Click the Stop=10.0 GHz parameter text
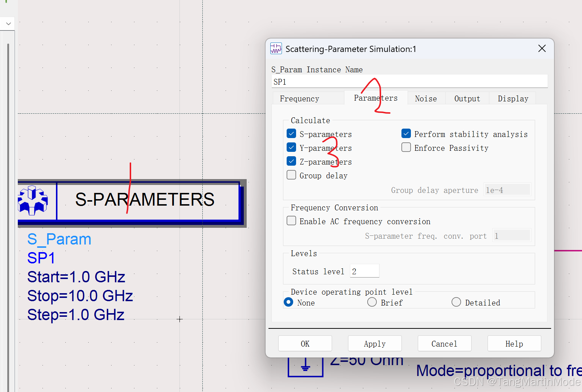Viewport: 582px width, 392px height. (80, 296)
